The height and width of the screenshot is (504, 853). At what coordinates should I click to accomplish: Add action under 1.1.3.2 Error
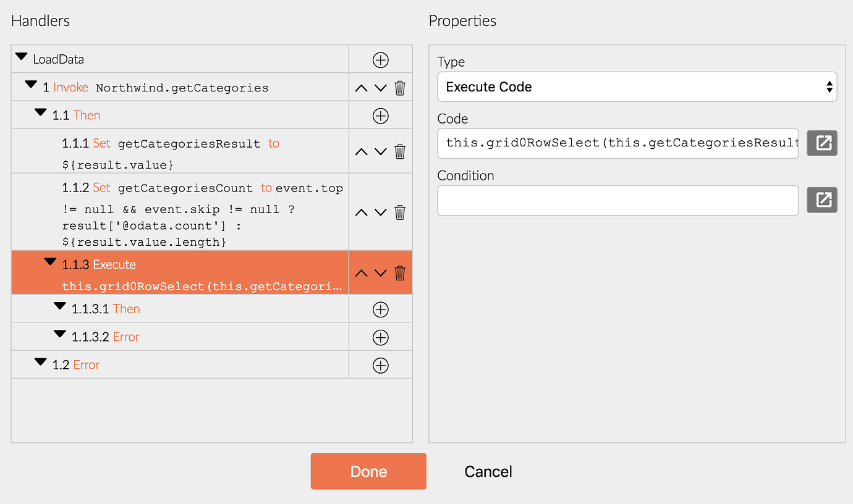(381, 337)
